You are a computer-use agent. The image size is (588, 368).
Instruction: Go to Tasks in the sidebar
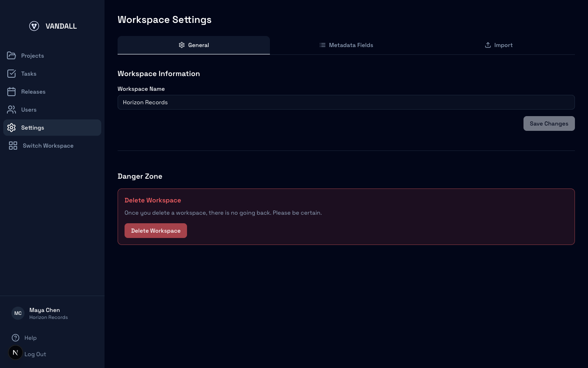[x=52, y=74]
